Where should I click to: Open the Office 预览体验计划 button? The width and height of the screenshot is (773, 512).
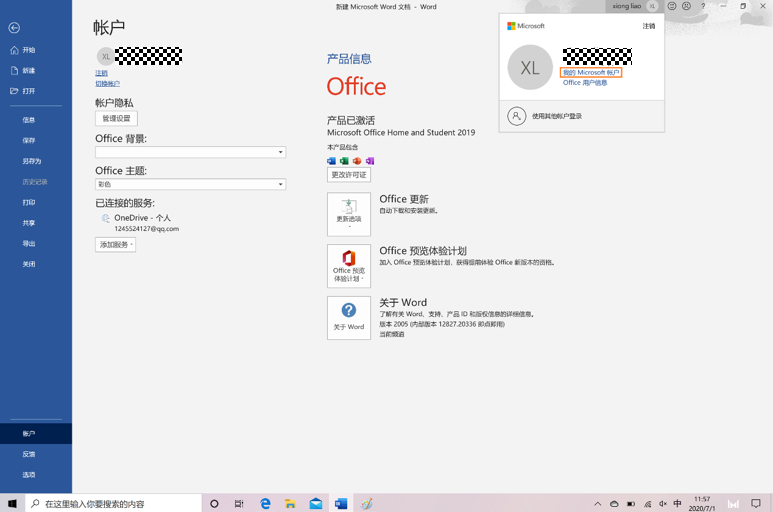coord(349,266)
